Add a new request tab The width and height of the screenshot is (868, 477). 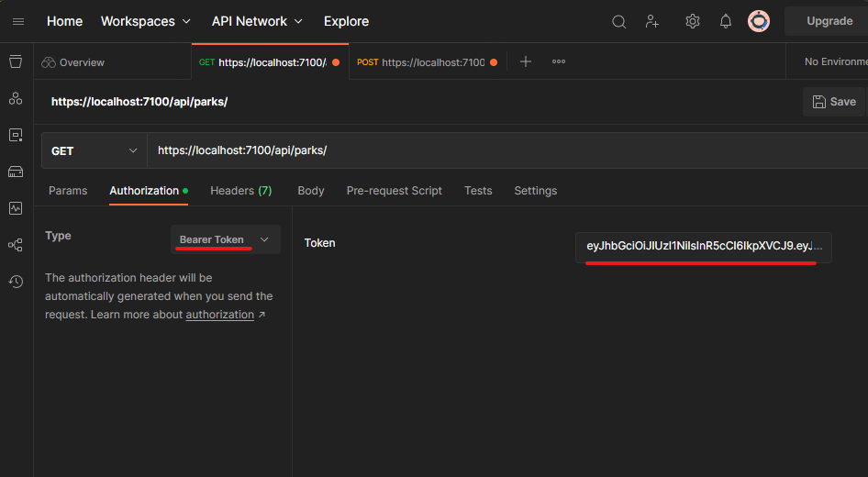coord(526,61)
